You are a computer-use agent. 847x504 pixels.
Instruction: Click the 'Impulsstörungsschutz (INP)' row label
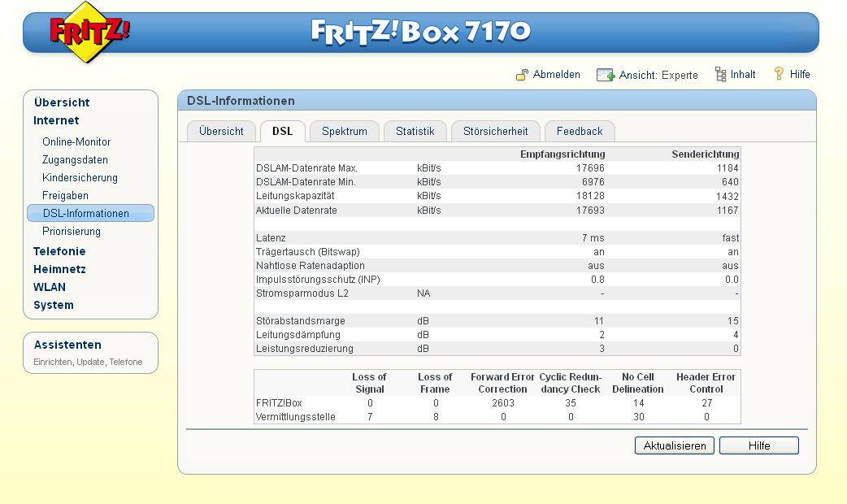point(318,280)
